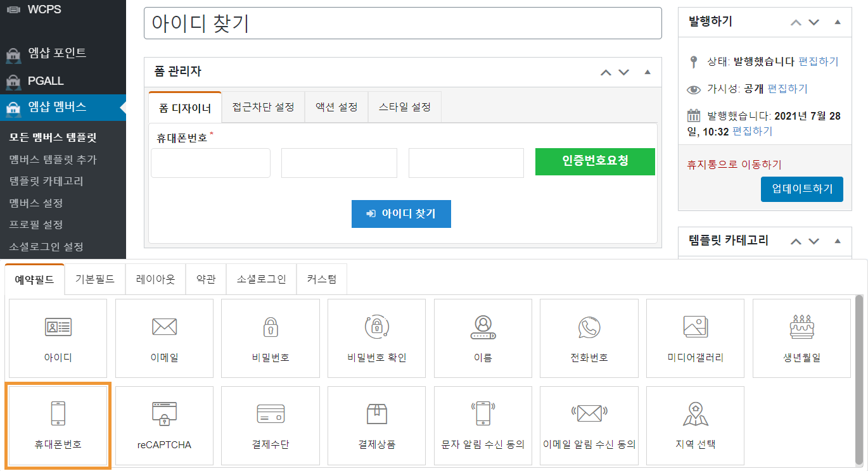Add the 문자 알림 수신 동의 field
The image size is (868, 471).
483,425
